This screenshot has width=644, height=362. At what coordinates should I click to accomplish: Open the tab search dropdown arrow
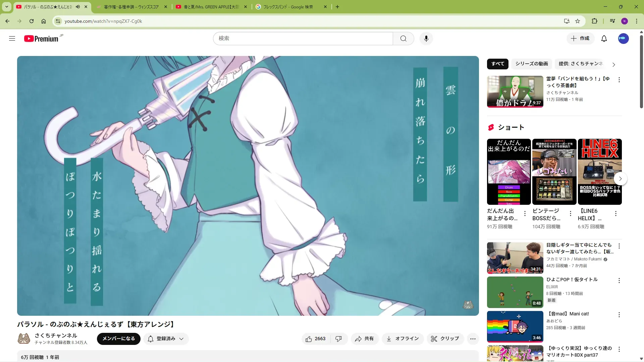pyautogui.click(x=6, y=7)
